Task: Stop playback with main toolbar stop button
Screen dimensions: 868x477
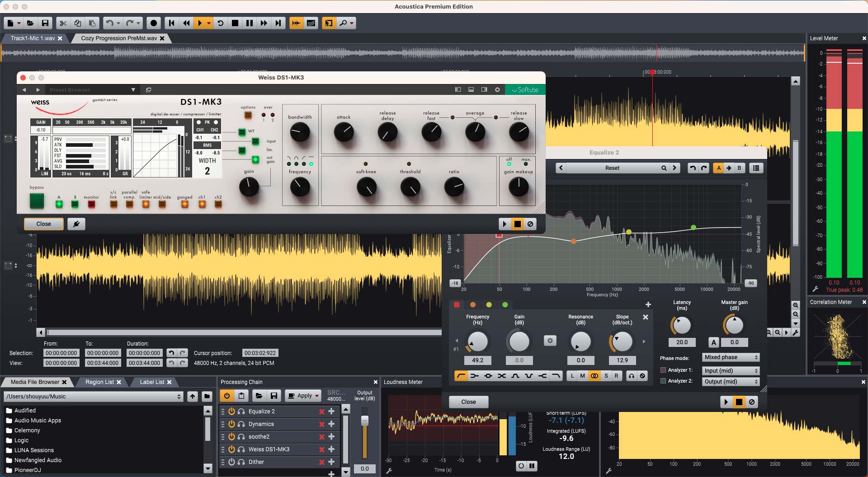Action: click(x=235, y=23)
